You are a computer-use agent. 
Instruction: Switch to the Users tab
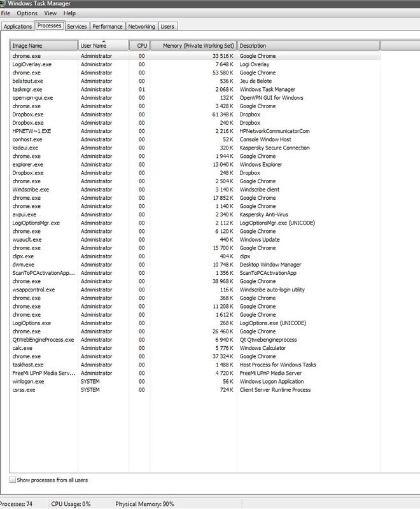coord(167,27)
